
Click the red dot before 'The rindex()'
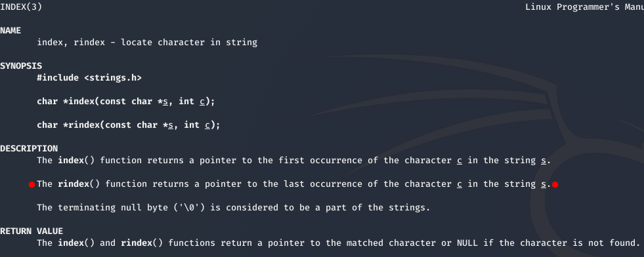32,185
